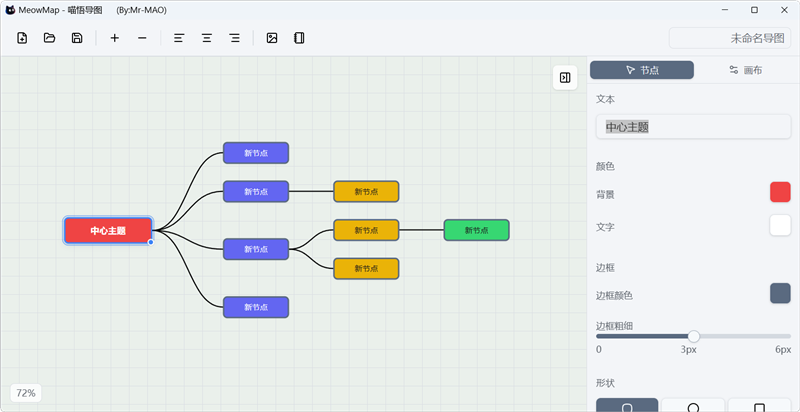Click the 边框粗细 slider handle

click(693, 336)
